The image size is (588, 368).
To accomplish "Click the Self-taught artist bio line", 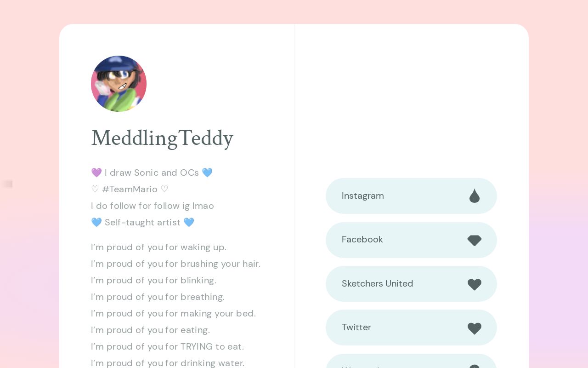I will [x=143, y=222].
